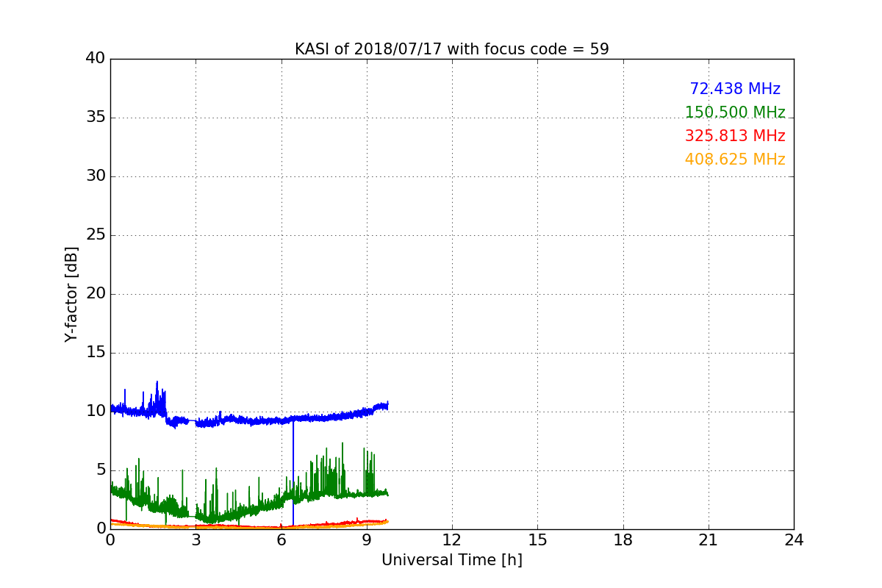The width and height of the screenshot is (882, 588).
Task: Click the x-axis tick label 18
Action: coord(623,540)
